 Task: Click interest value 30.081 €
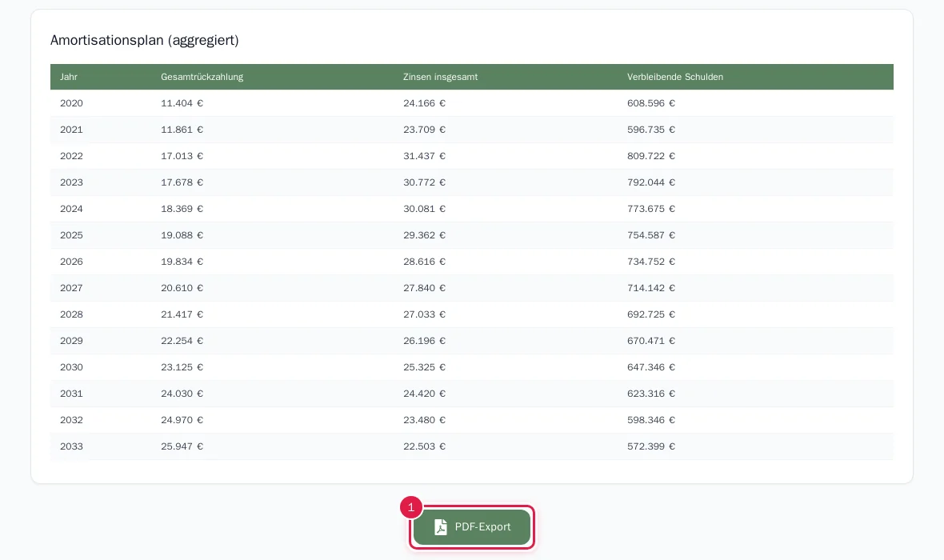[425, 209]
